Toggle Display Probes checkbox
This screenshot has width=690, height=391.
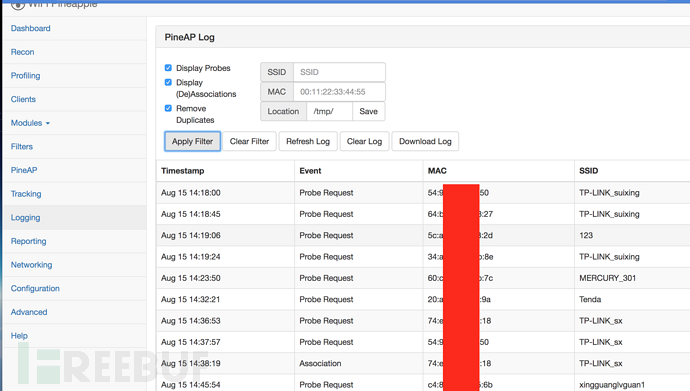(x=168, y=68)
